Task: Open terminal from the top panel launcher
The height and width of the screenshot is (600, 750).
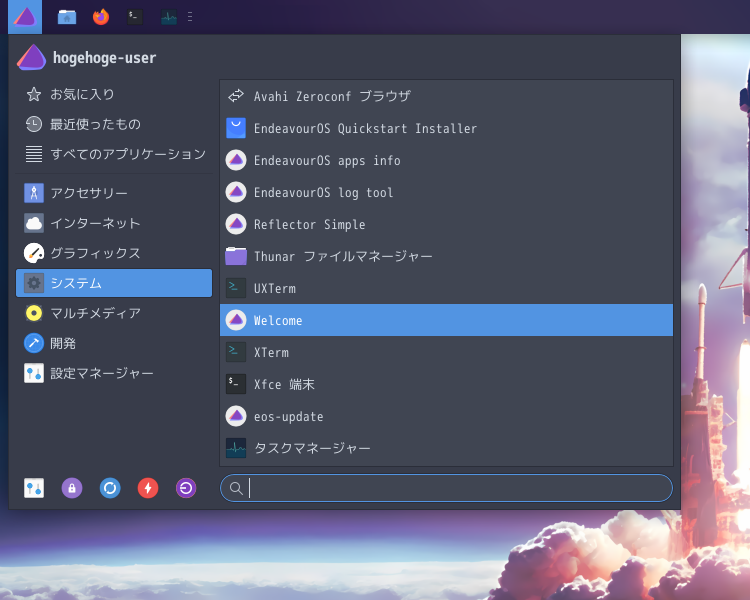Action: 135,17
